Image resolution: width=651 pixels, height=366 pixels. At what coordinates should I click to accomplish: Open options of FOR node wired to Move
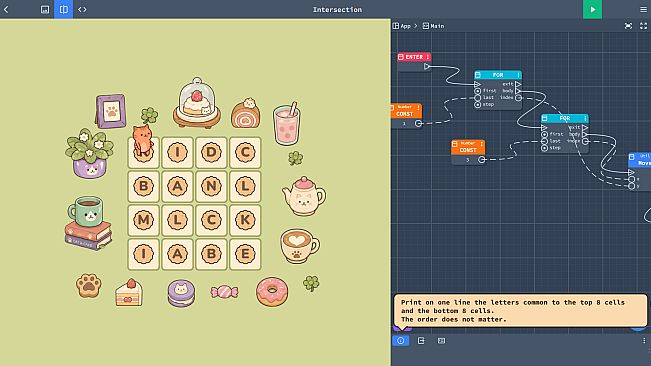[x=585, y=118]
